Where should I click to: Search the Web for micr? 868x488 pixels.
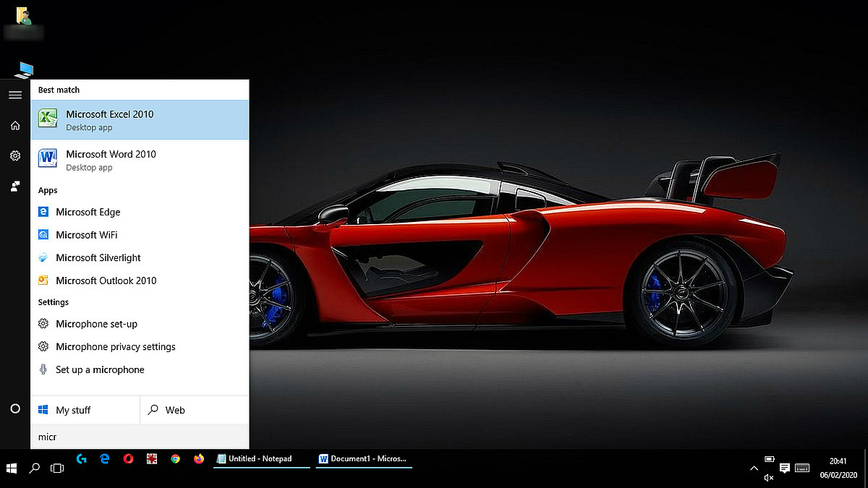pyautogui.click(x=195, y=410)
